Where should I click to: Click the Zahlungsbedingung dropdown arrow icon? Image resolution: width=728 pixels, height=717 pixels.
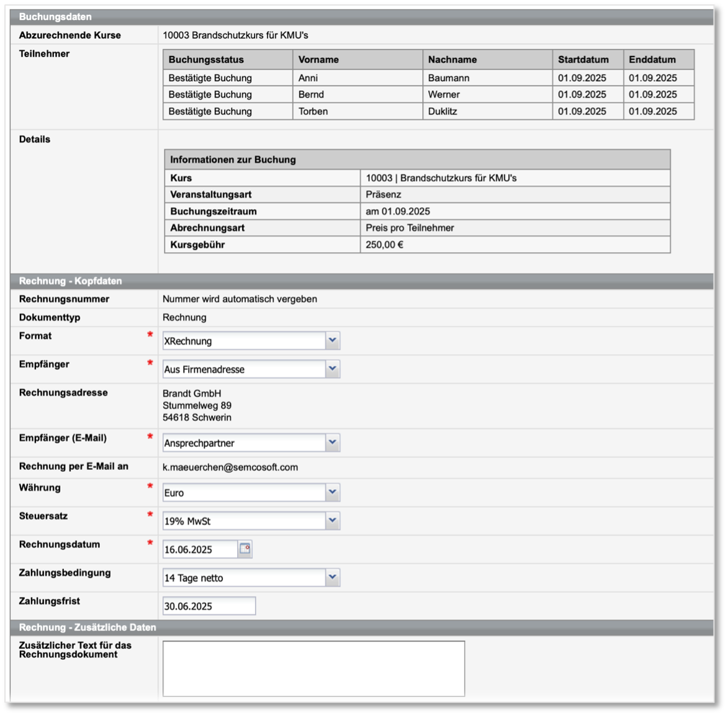[x=333, y=577]
